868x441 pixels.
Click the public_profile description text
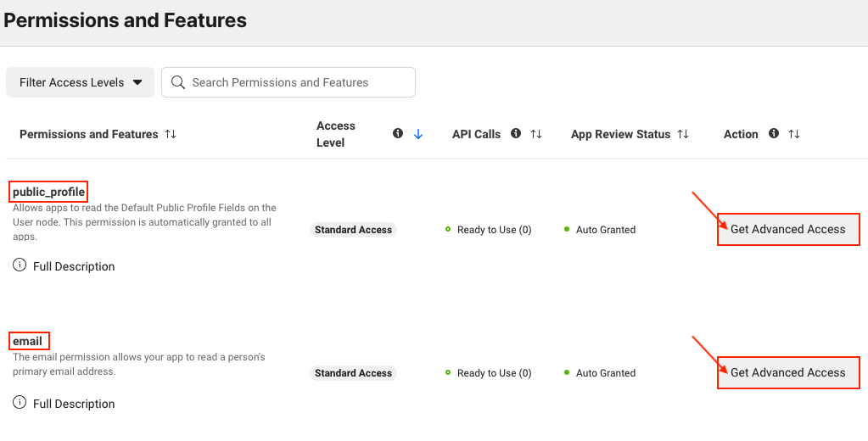tap(144, 222)
